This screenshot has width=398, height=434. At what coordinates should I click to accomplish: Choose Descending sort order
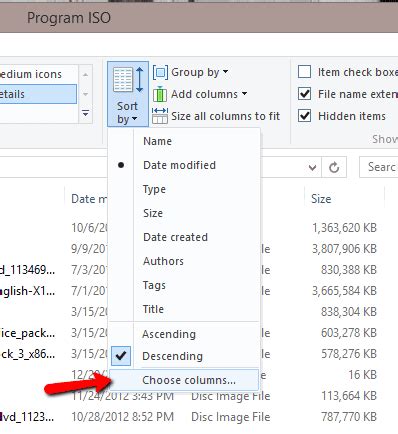(x=184, y=356)
